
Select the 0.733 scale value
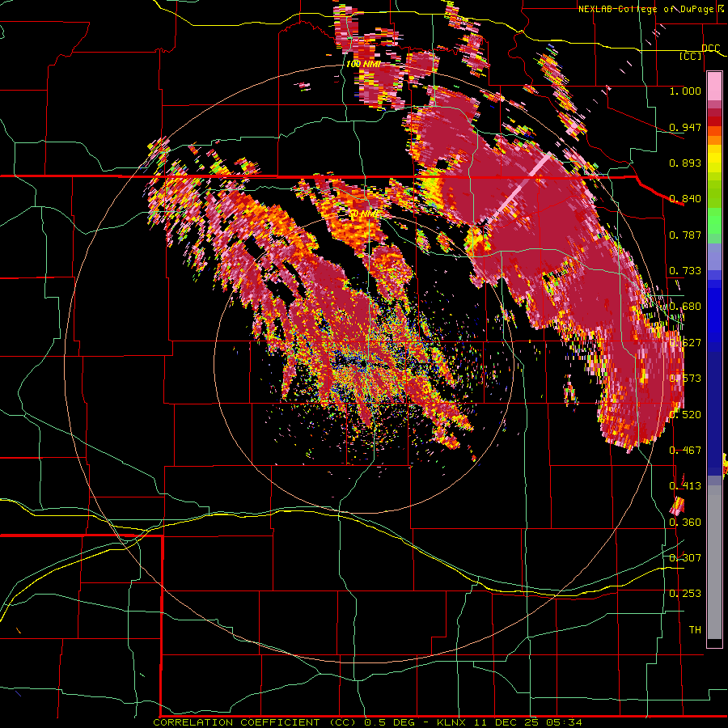(x=685, y=271)
